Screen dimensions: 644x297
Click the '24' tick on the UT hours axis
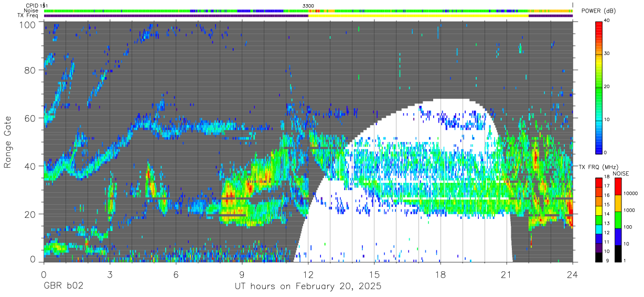(572, 274)
